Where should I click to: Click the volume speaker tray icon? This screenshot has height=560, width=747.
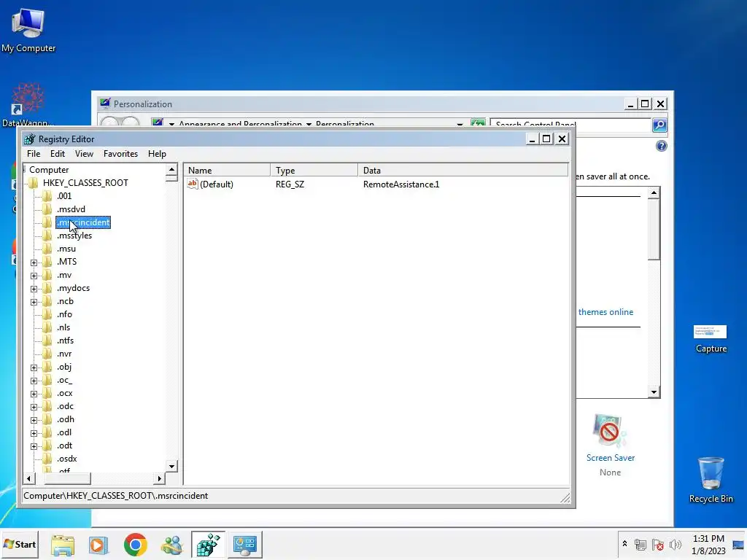(x=675, y=544)
